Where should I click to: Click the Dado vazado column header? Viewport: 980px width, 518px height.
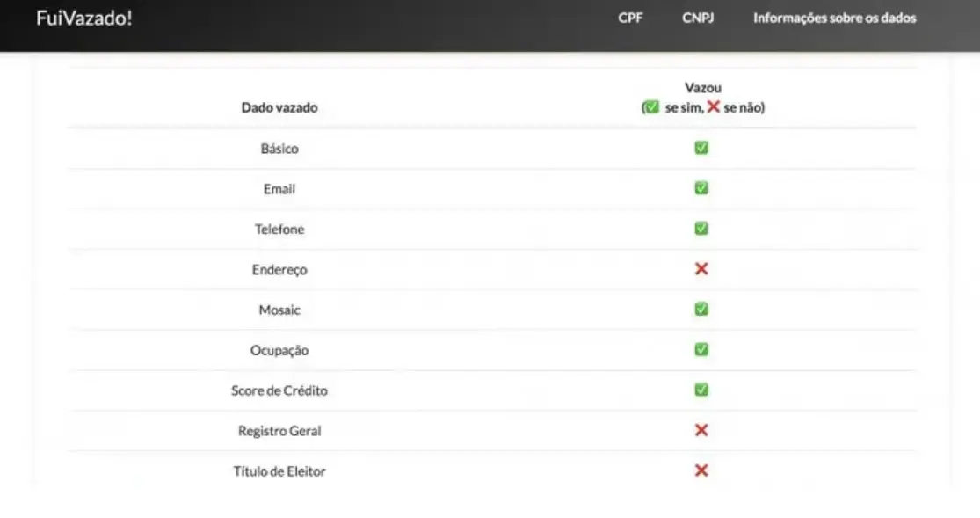(x=279, y=107)
